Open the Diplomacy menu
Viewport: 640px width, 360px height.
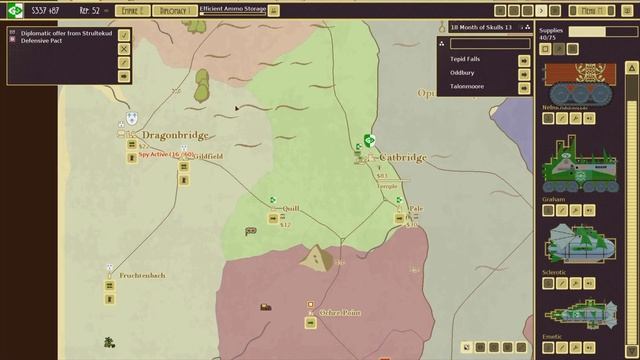175,11
